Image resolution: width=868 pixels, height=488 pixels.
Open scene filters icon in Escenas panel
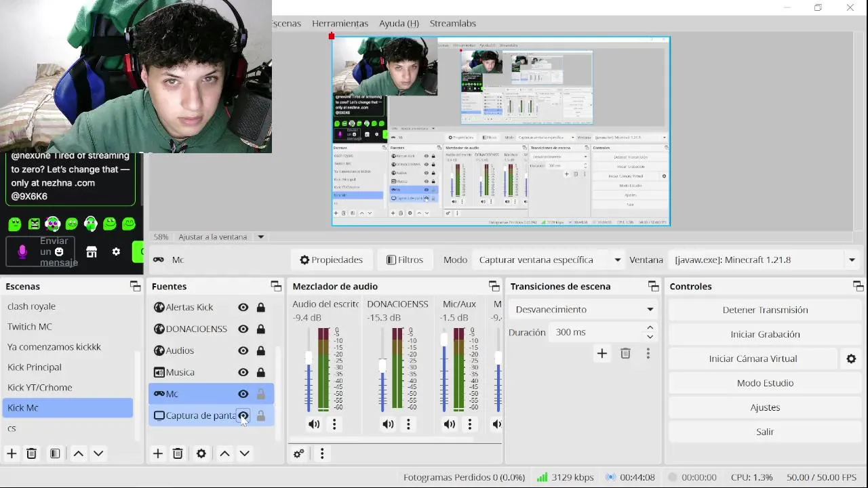(x=55, y=453)
